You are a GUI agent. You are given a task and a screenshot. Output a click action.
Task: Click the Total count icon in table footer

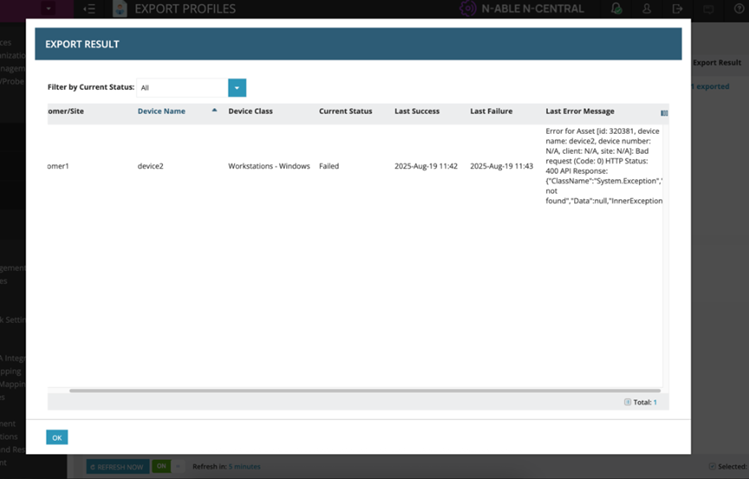click(x=627, y=402)
